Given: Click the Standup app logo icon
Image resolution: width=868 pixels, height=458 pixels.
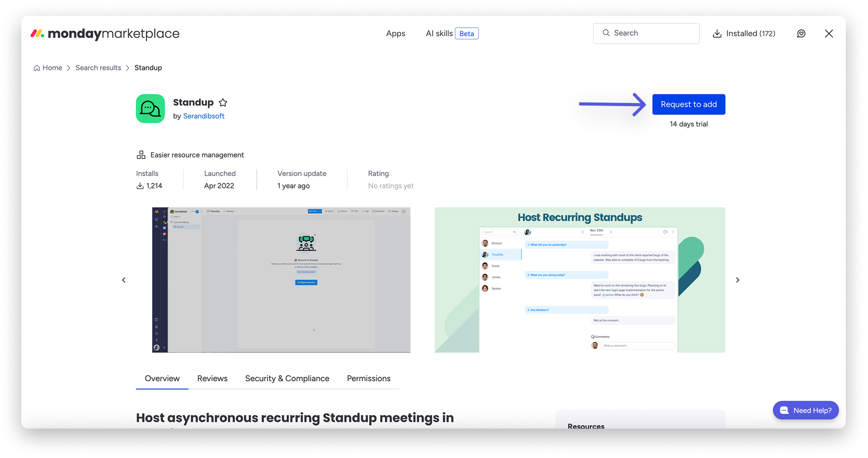Looking at the screenshot, I should pos(151,108).
